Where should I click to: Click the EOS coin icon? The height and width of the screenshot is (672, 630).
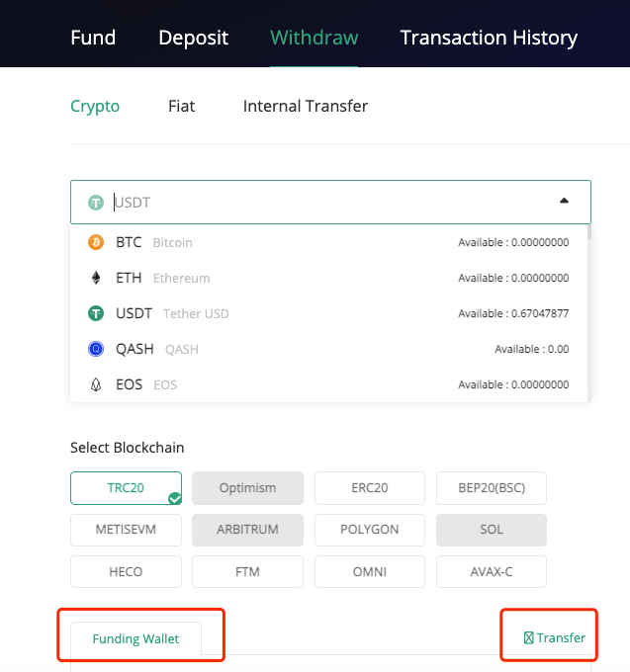pos(96,384)
